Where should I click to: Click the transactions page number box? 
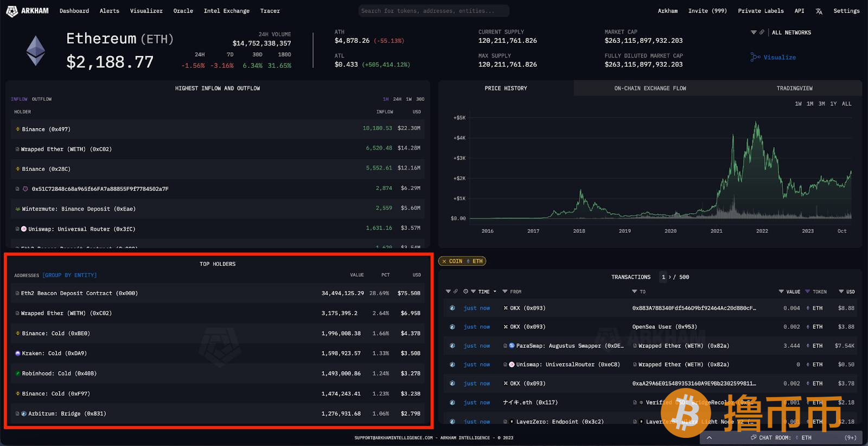point(663,277)
